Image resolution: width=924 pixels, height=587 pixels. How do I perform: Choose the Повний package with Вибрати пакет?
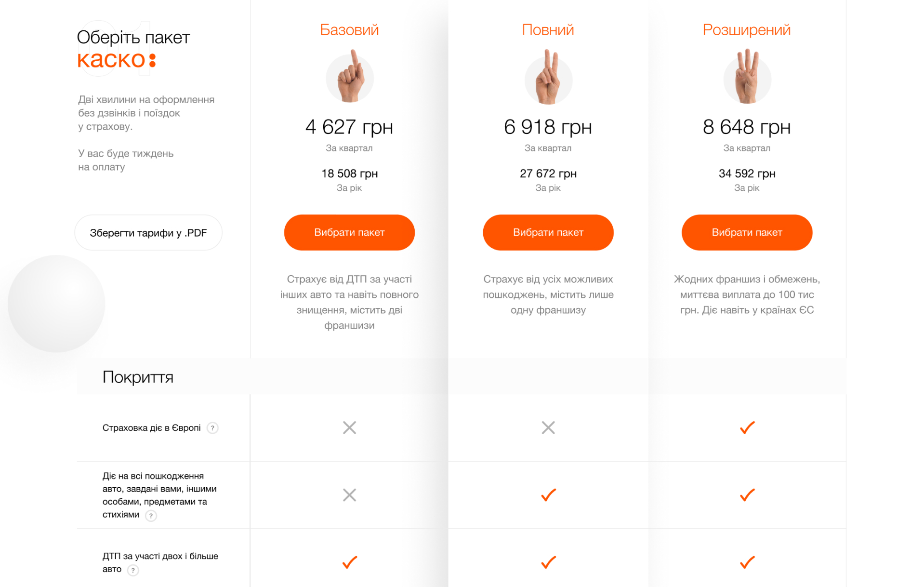pos(548,232)
